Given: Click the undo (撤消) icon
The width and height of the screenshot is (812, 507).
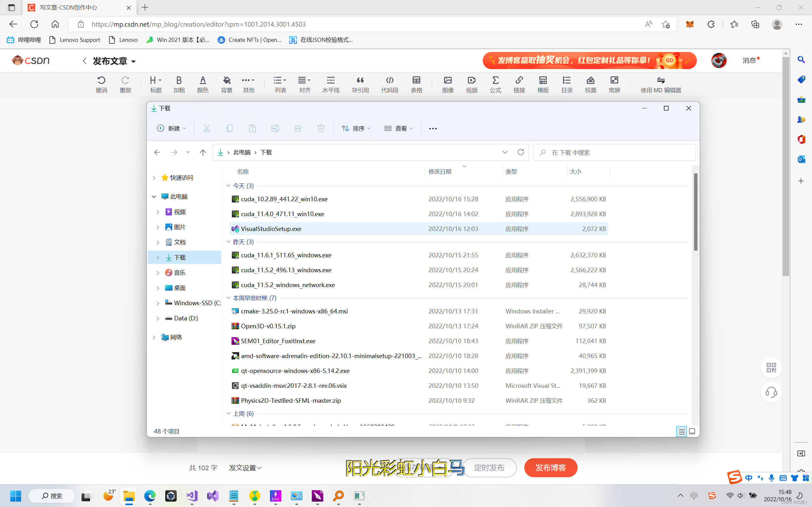Looking at the screenshot, I should click(101, 84).
